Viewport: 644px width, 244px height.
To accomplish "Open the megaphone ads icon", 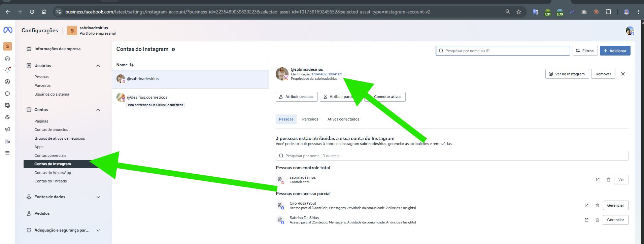I will coord(7,129).
